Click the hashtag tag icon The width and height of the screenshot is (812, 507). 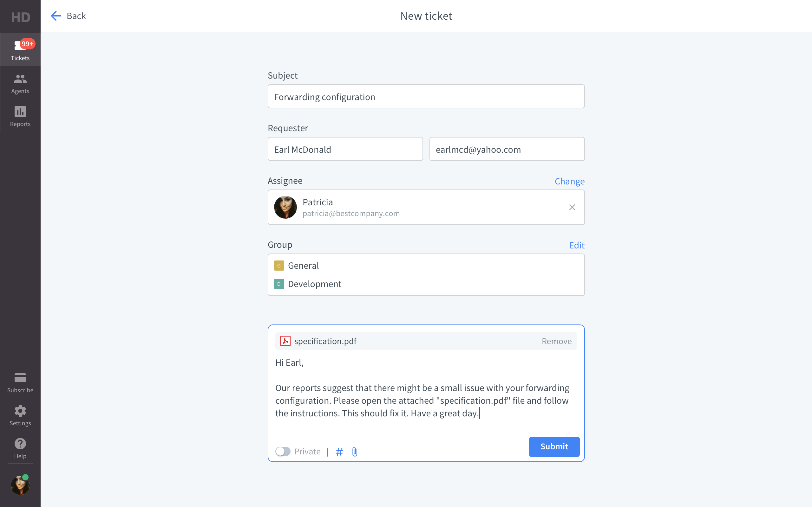click(339, 452)
